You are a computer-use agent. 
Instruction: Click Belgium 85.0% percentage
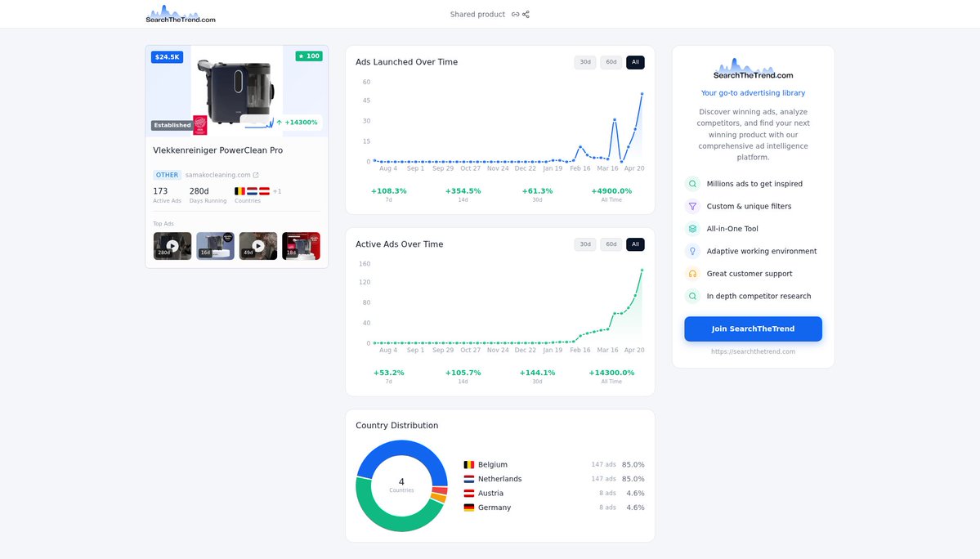[633, 465]
